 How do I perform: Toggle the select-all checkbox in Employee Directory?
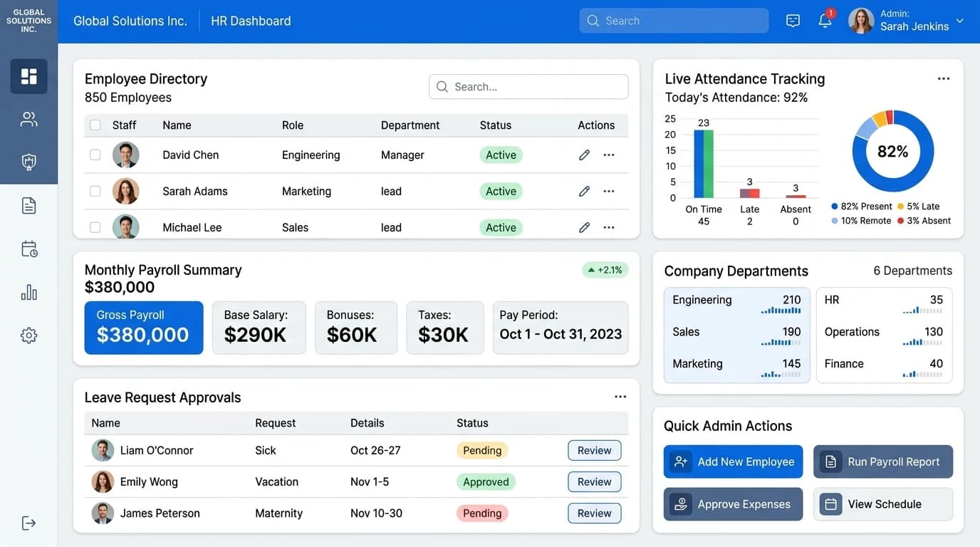click(x=95, y=125)
